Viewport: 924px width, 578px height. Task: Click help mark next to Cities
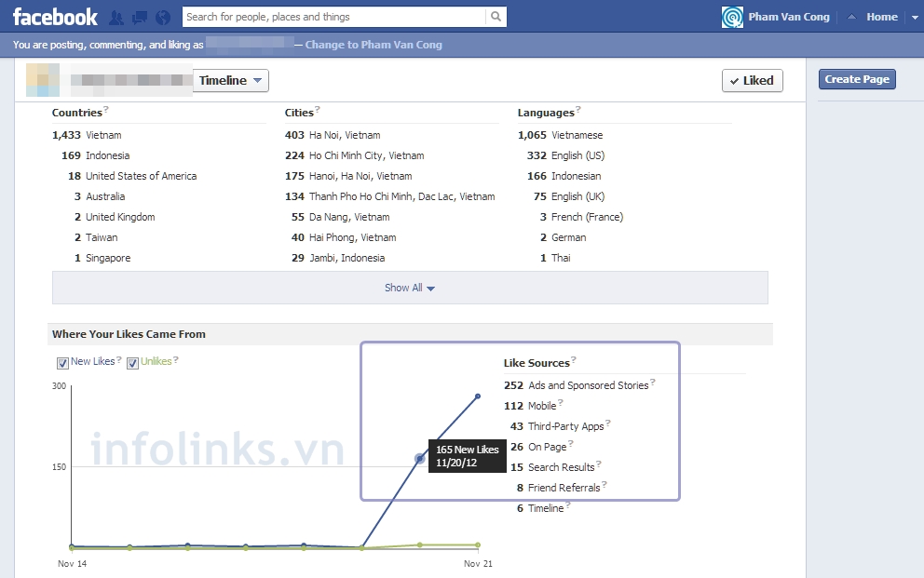click(318, 109)
